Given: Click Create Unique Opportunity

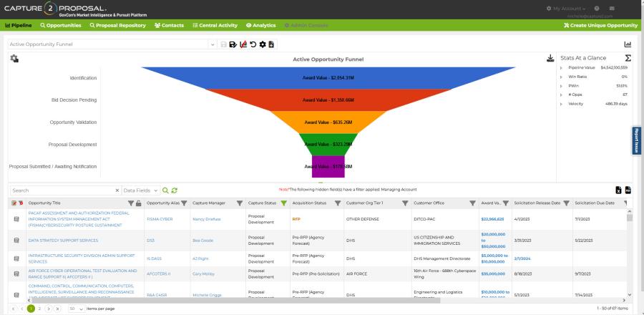Looking at the screenshot, I should [x=600, y=26].
